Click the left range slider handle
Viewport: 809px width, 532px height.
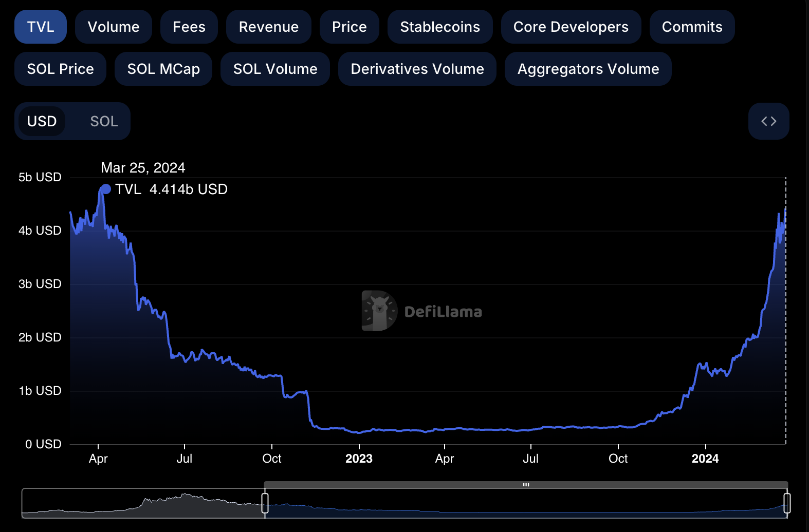click(x=265, y=503)
